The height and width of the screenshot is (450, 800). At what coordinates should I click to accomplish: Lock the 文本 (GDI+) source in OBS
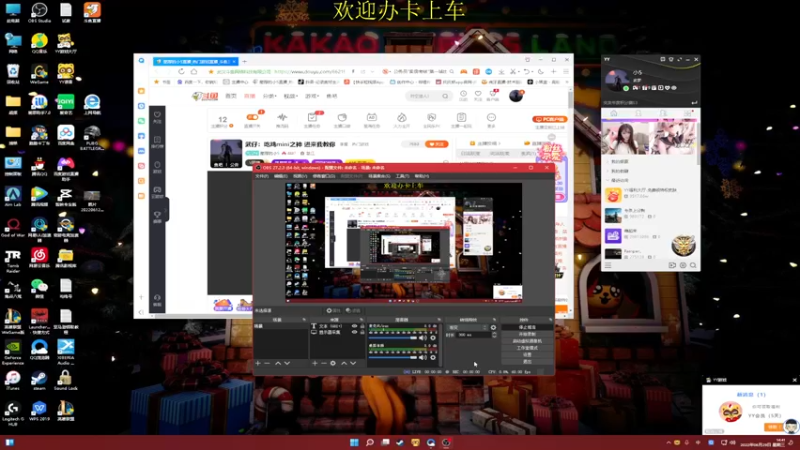pos(362,326)
